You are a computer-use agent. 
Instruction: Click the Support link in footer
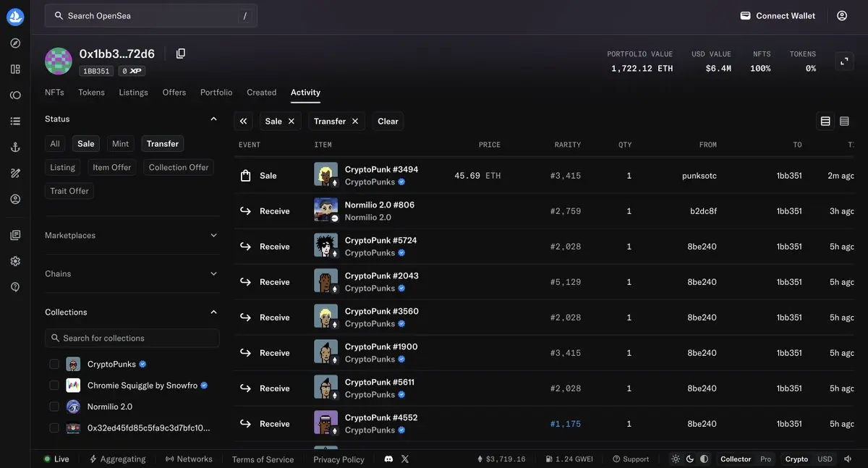[x=631, y=459]
